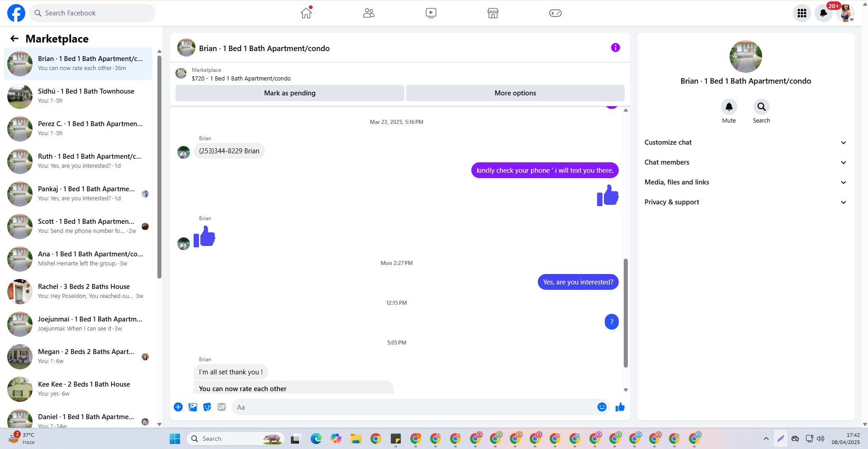Open the Facebook menu grid icon

[x=802, y=13]
